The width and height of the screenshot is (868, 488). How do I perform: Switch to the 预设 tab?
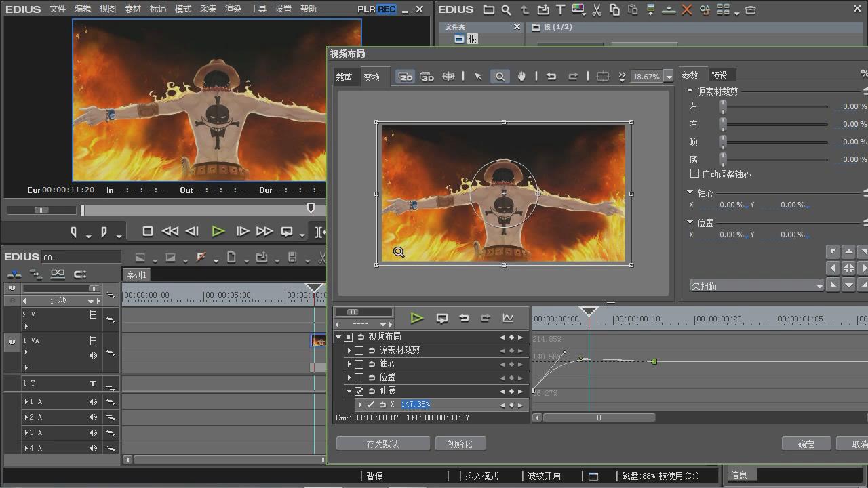[x=719, y=75]
